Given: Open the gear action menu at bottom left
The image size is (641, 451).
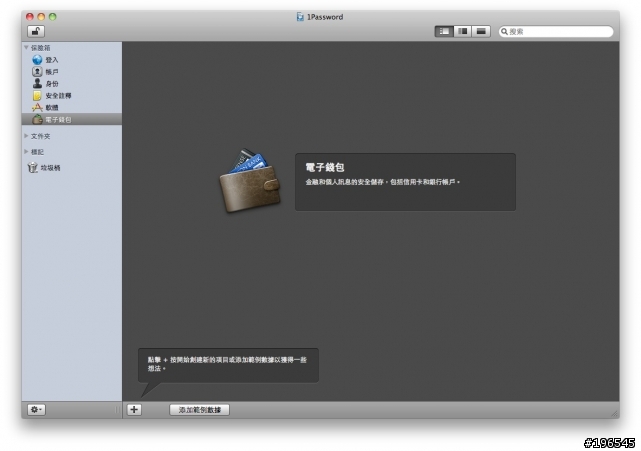Looking at the screenshot, I should tap(36, 409).
